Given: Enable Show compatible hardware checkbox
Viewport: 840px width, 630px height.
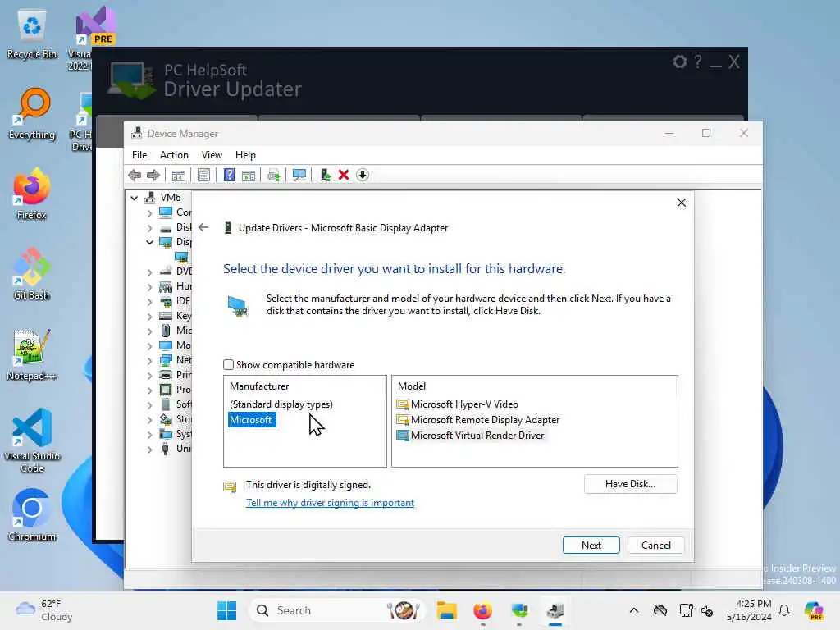Looking at the screenshot, I should tap(229, 365).
